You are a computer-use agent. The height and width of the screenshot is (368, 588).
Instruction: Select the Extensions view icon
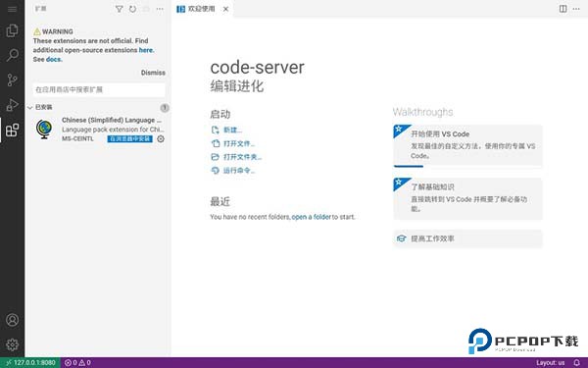pos(12,130)
